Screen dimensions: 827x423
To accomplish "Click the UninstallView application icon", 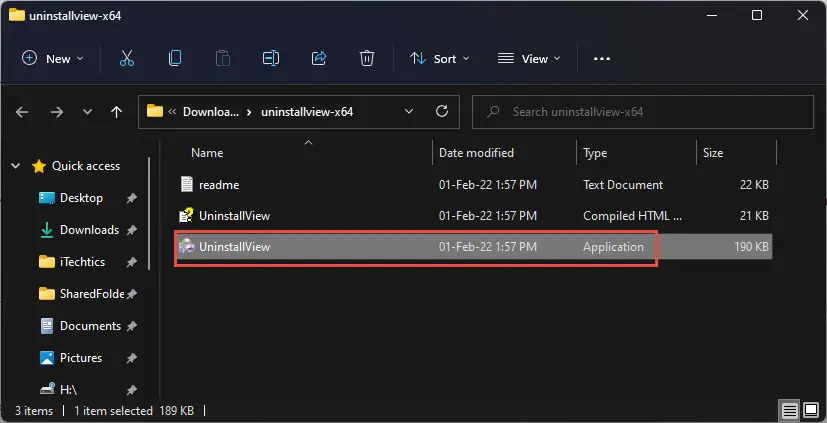I will [186, 246].
